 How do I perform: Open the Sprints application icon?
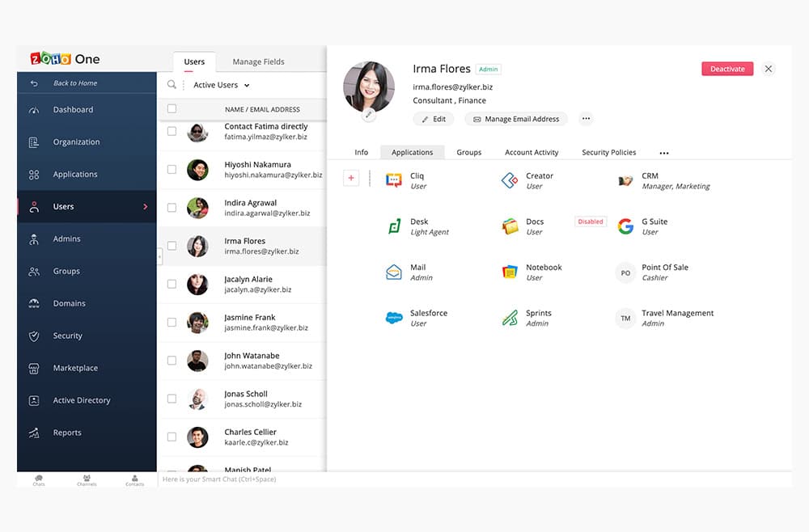point(510,318)
